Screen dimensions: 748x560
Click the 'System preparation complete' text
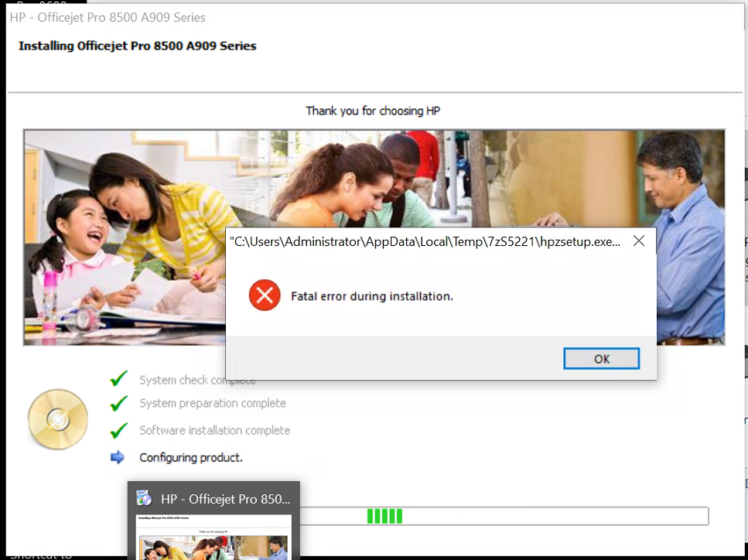click(213, 404)
